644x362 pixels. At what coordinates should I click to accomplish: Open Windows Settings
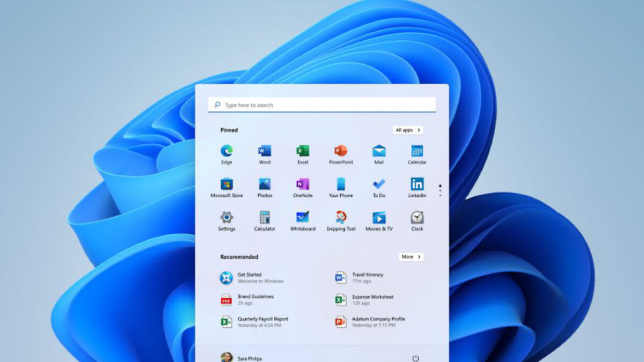tap(226, 219)
